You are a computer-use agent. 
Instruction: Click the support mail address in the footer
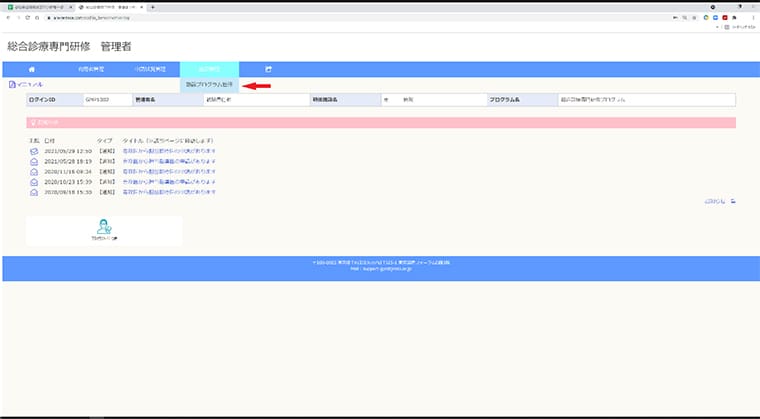click(387, 268)
